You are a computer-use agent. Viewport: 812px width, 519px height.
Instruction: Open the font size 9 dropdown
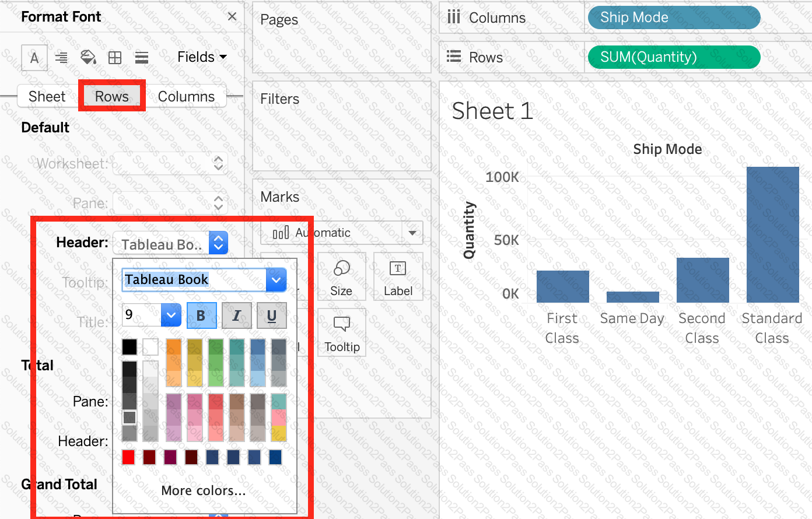click(170, 315)
